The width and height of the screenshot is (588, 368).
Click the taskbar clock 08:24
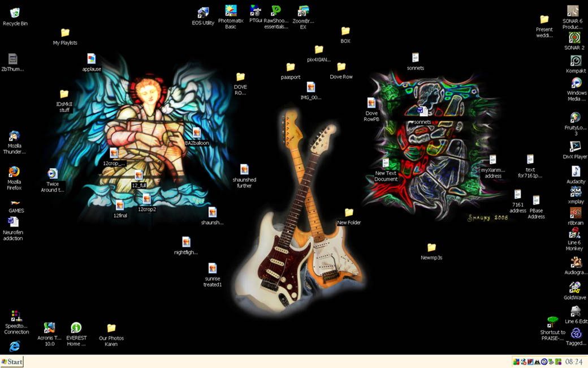pyautogui.click(x=574, y=362)
